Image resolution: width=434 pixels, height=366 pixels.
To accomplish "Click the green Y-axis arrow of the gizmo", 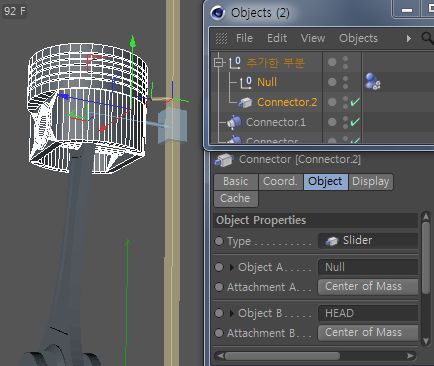I will click(133, 43).
